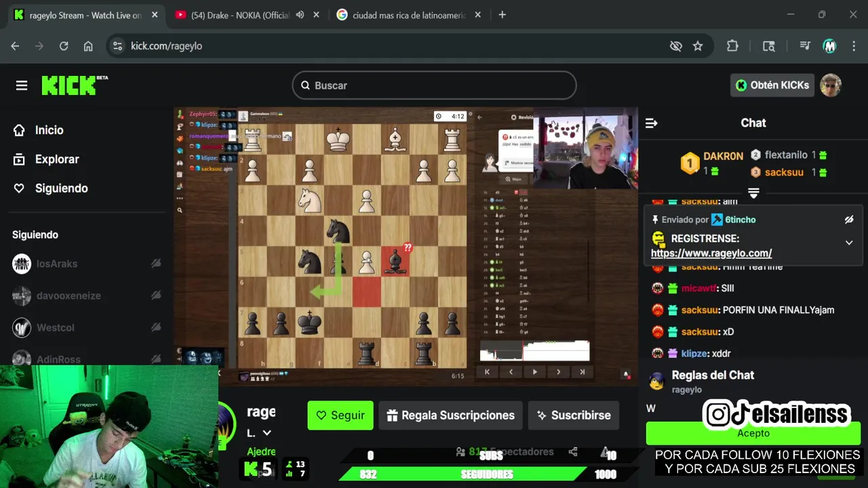The width and height of the screenshot is (868, 488).
Task: Open the Extensions puzzle icon
Action: tap(732, 46)
